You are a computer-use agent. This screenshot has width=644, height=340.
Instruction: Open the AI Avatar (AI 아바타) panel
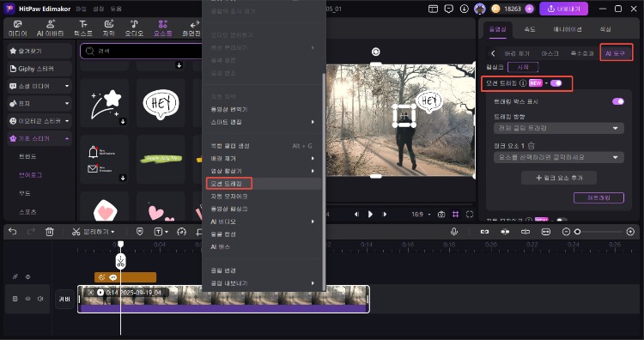(50, 28)
